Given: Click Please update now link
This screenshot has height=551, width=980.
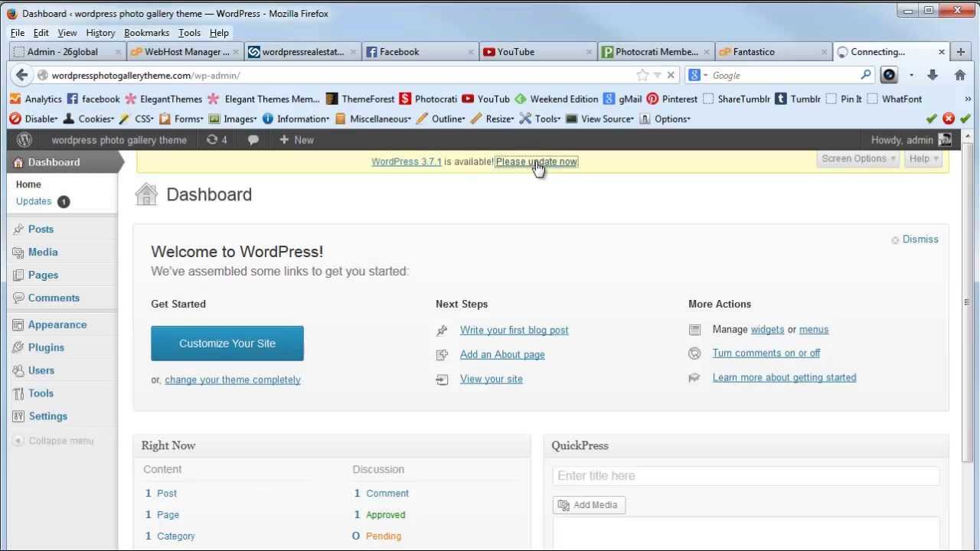Looking at the screenshot, I should [537, 161].
